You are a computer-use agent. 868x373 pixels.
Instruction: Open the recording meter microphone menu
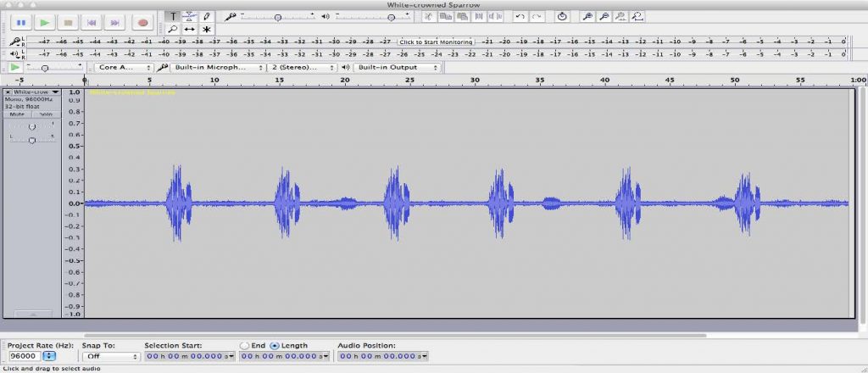[x=14, y=42]
